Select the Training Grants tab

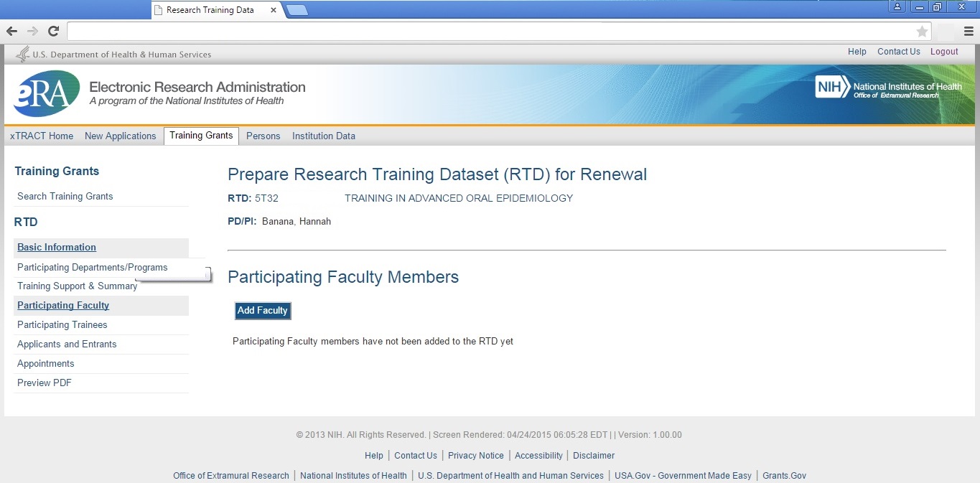coord(201,136)
